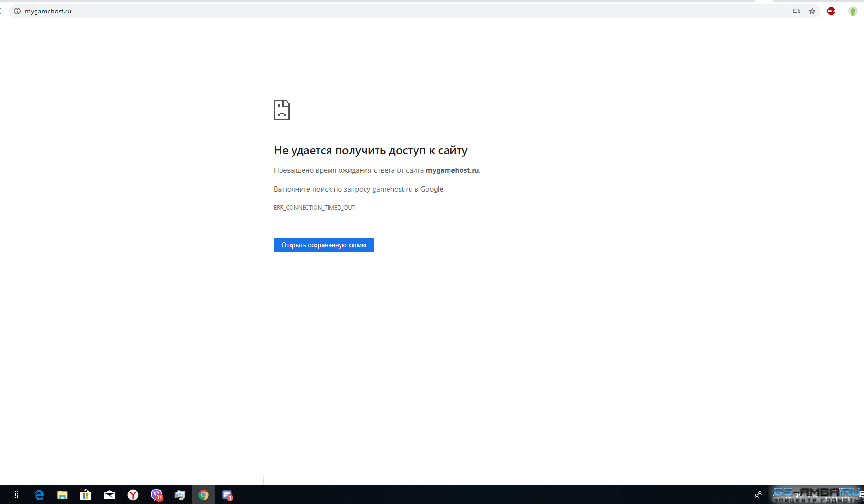Switch to Yandex Browser on the taskbar

[133, 495]
